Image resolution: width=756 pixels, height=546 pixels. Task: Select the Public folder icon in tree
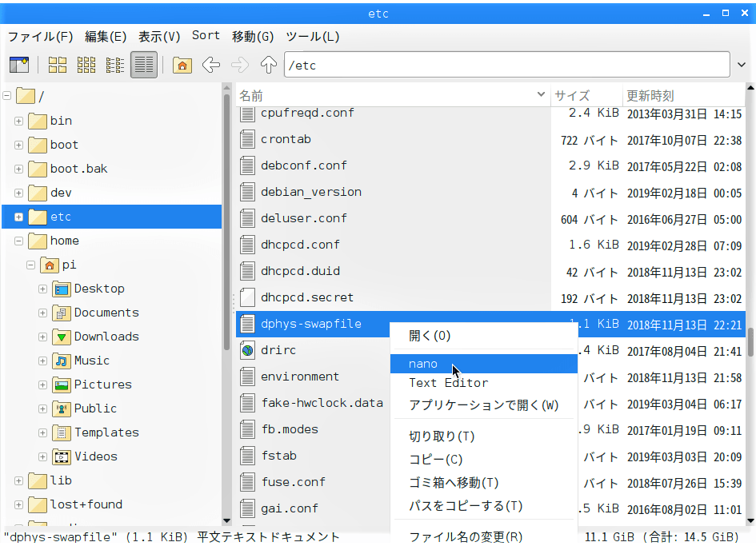[62, 409]
